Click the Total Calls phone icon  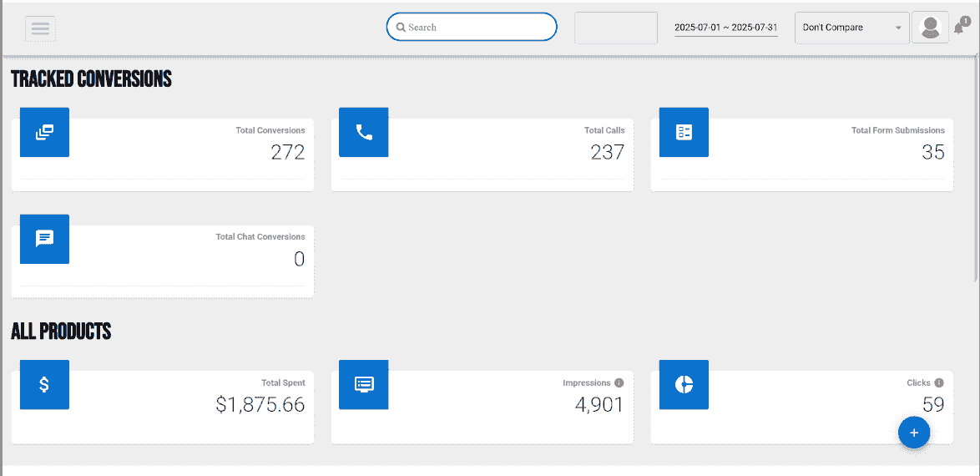(364, 132)
